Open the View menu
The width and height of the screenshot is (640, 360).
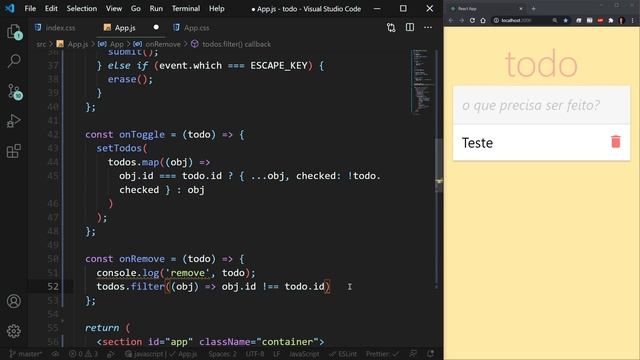tap(114, 8)
